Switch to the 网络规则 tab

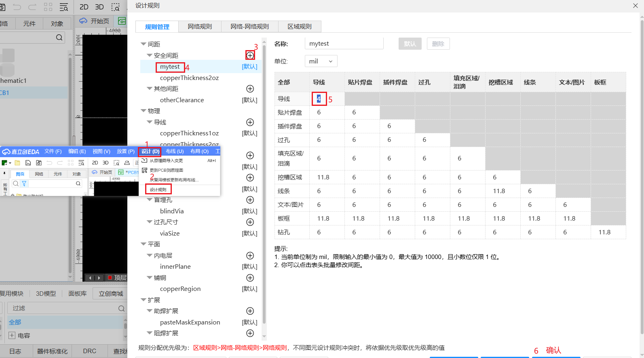200,26
